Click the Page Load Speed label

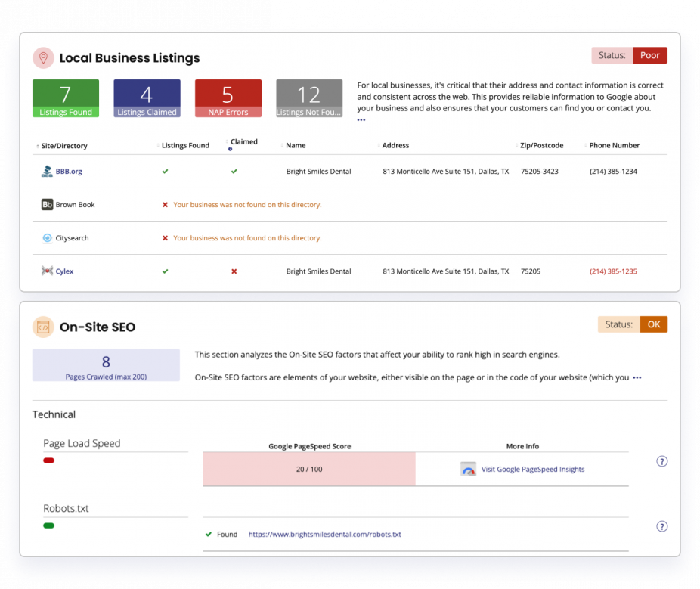coord(82,443)
